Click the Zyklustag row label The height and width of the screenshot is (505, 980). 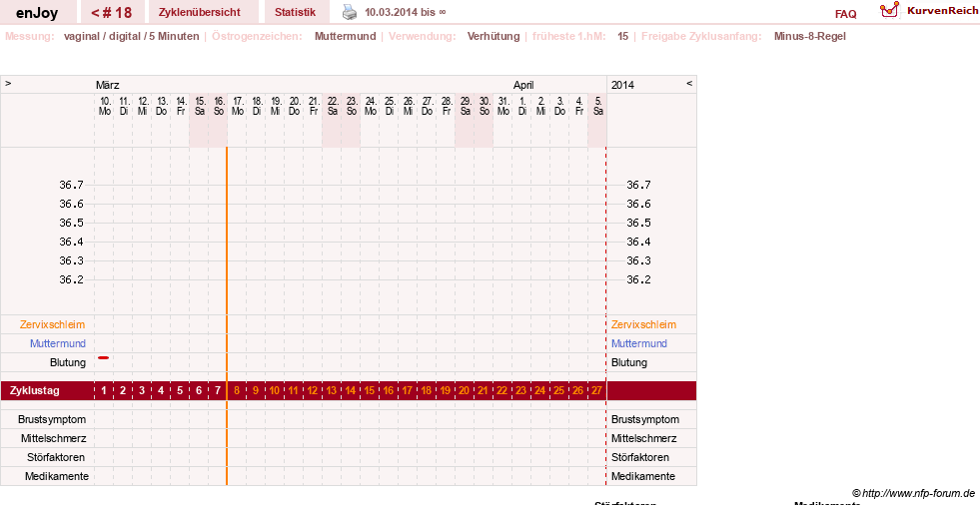pos(34,391)
